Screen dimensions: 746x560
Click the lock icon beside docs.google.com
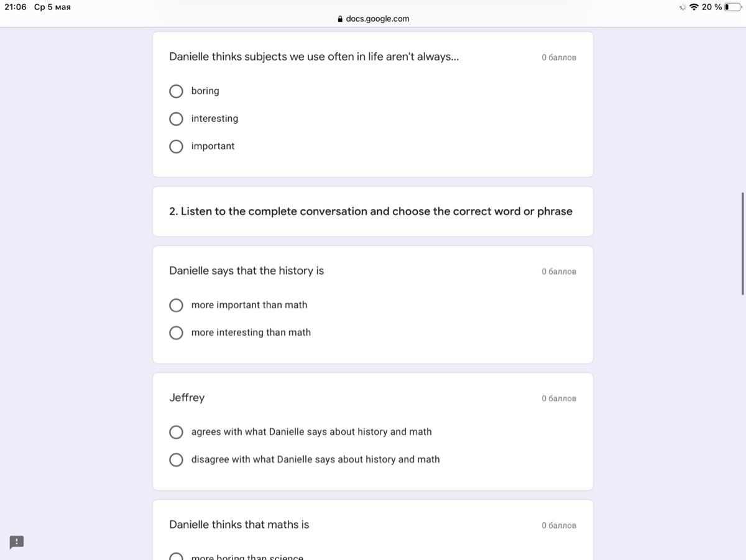[340, 19]
